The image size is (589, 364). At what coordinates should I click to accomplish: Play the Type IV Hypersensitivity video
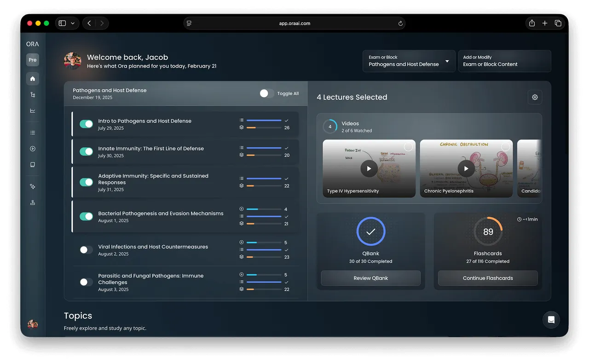coord(369,168)
